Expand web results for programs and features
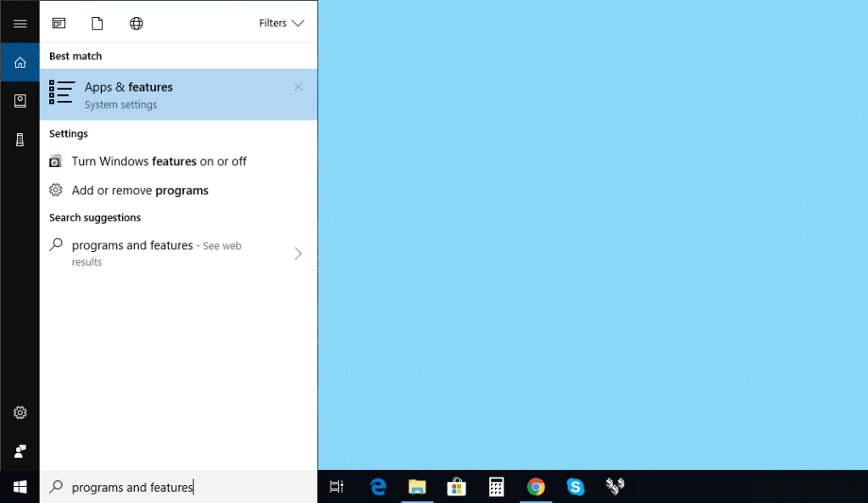This screenshot has width=868, height=503. coord(298,253)
